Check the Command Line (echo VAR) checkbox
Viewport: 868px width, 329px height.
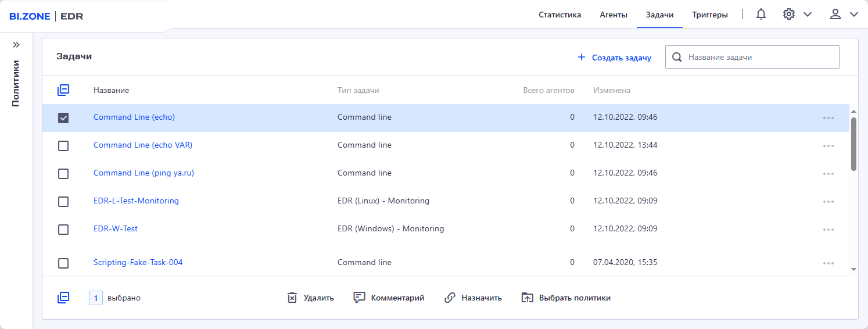(x=63, y=145)
